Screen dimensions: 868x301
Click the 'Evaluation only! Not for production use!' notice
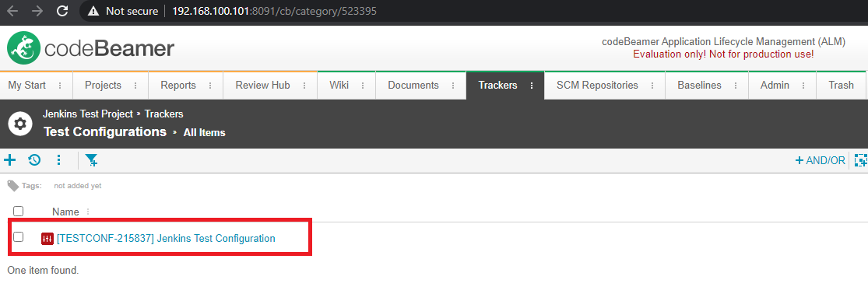pos(723,54)
